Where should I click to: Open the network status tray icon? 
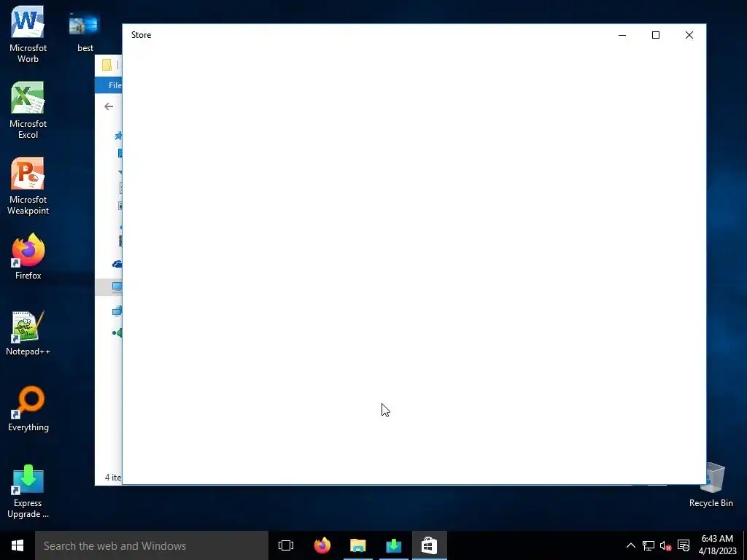649,545
